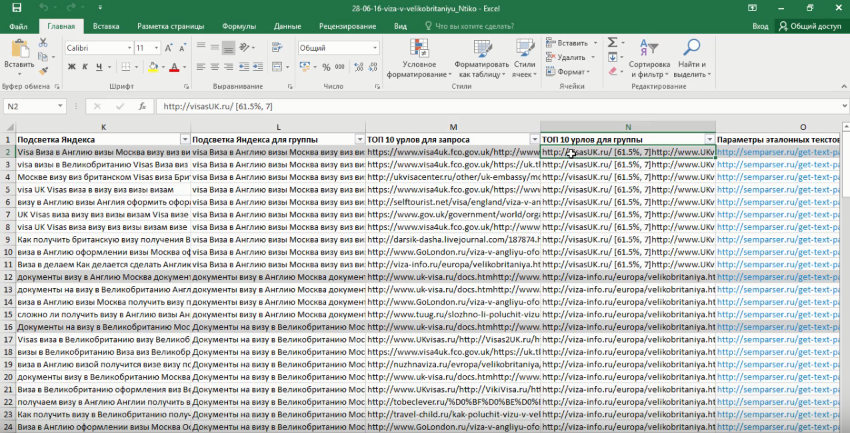The height and width of the screenshot is (433, 850).
Task: Open filter dropdown for Подсветка Яндекса column
Action: pos(184,139)
